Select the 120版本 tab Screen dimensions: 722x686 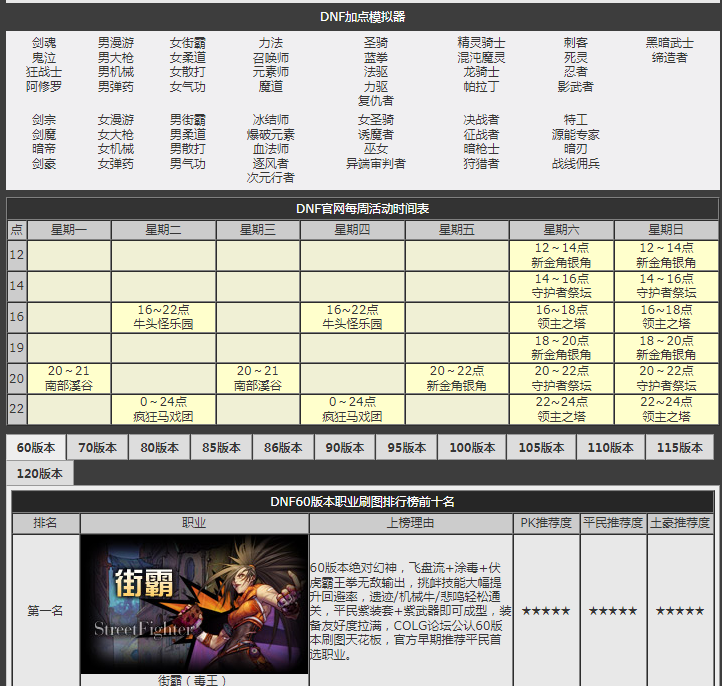coord(40,473)
